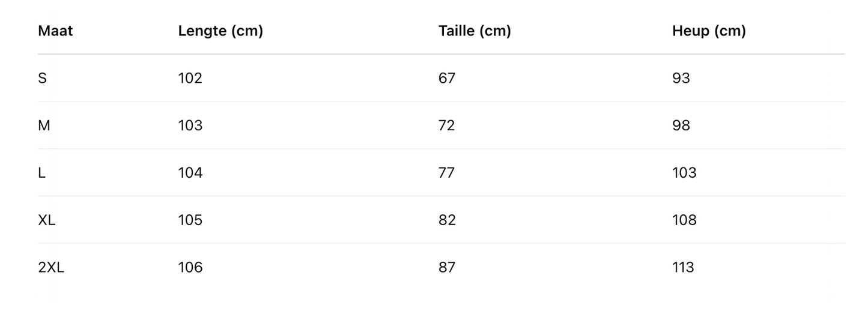Click the Maat column header
The height and width of the screenshot is (329, 868).
[55, 31]
